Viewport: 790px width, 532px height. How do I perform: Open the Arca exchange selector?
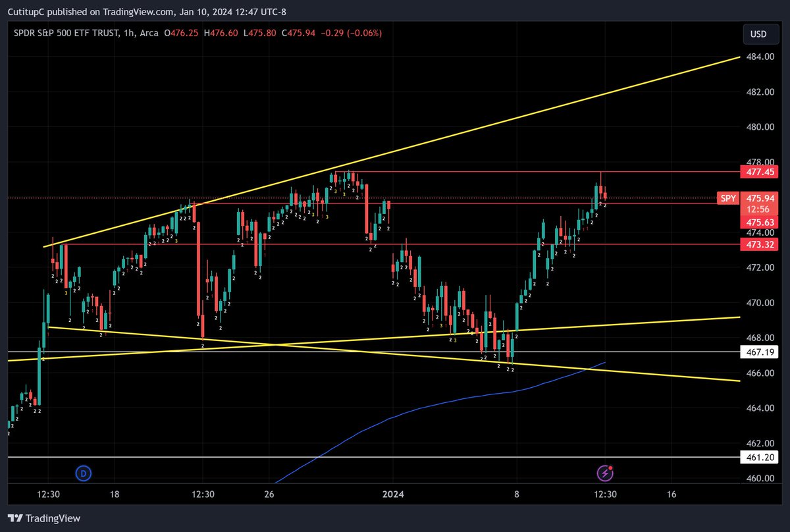coord(150,34)
